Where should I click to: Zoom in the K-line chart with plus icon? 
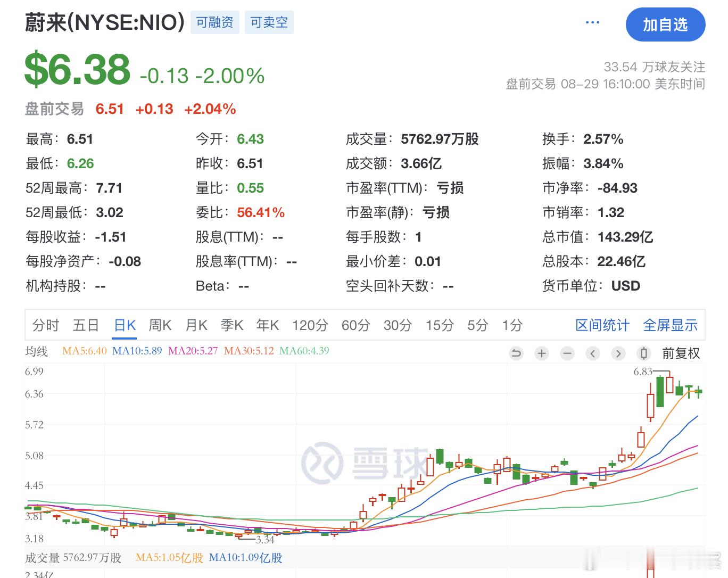[x=542, y=353]
